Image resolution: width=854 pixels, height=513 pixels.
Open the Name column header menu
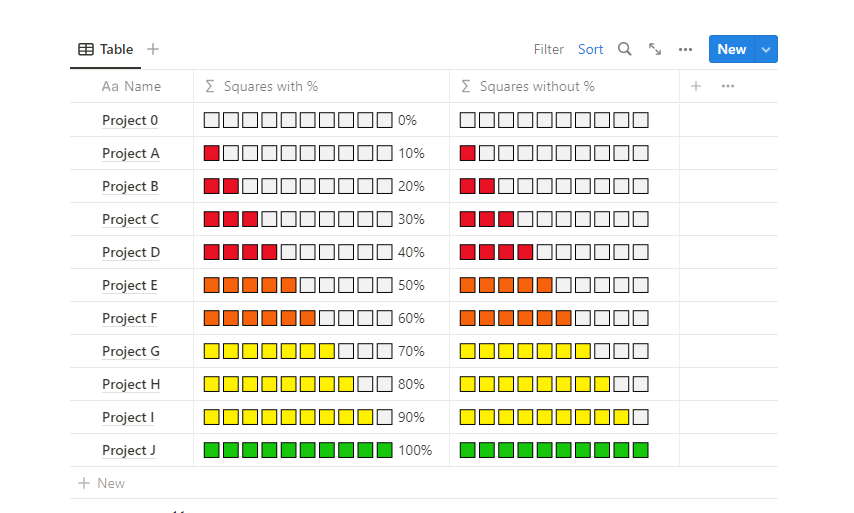(131, 86)
